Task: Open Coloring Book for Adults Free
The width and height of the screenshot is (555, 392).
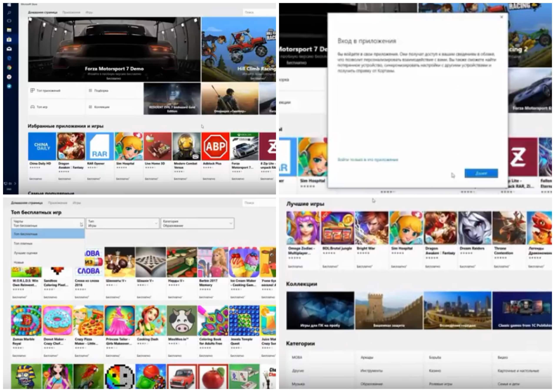Action: tap(213, 332)
